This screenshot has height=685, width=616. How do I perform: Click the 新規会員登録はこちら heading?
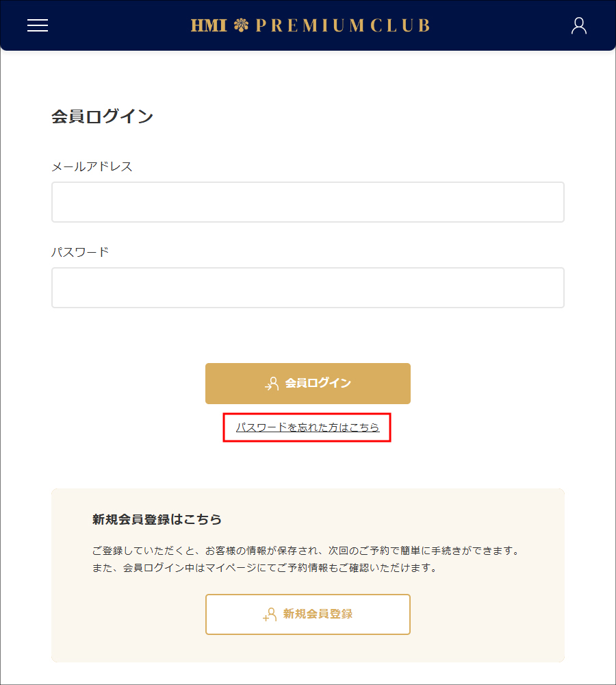(157, 519)
